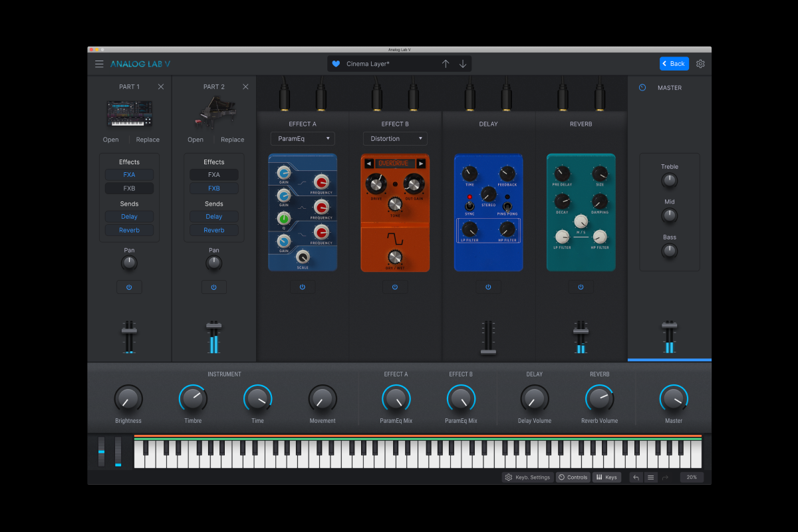Toggle Delay send for Part 1
Screen dimensions: 798x532
click(x=129, y=216)
